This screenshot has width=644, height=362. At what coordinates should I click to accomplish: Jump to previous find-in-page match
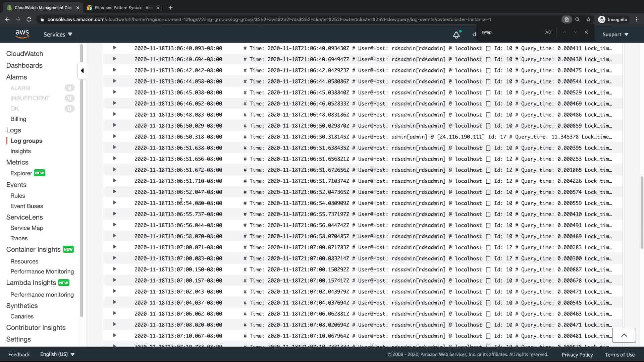(x=565, y=32)
